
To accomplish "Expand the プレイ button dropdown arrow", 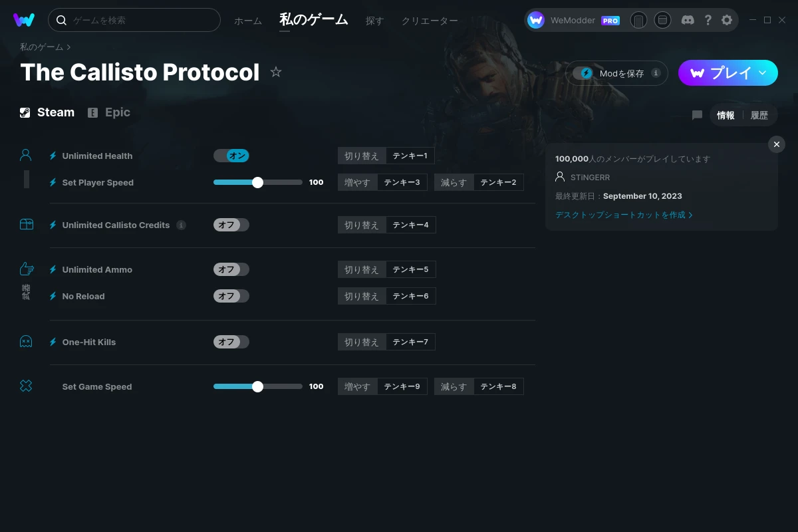I will coord(763,72).
